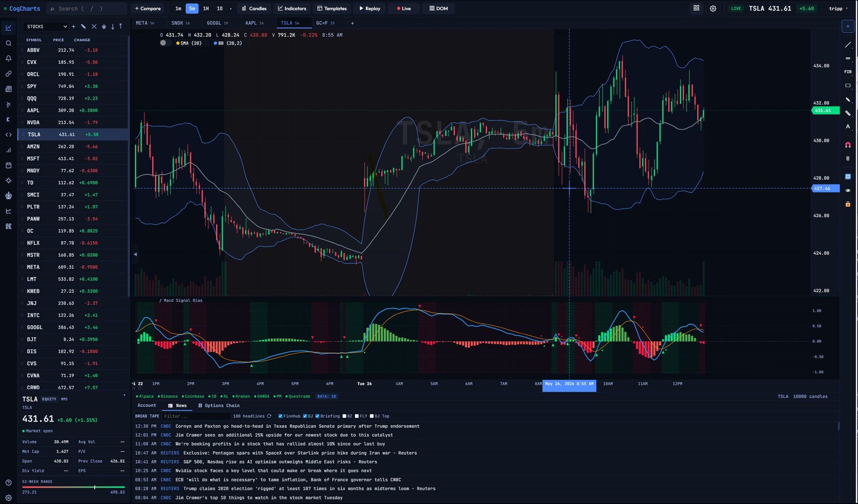Screen dimensions: 858x504
Task: Expand the TSLA quote panel options
Action: 124,396
